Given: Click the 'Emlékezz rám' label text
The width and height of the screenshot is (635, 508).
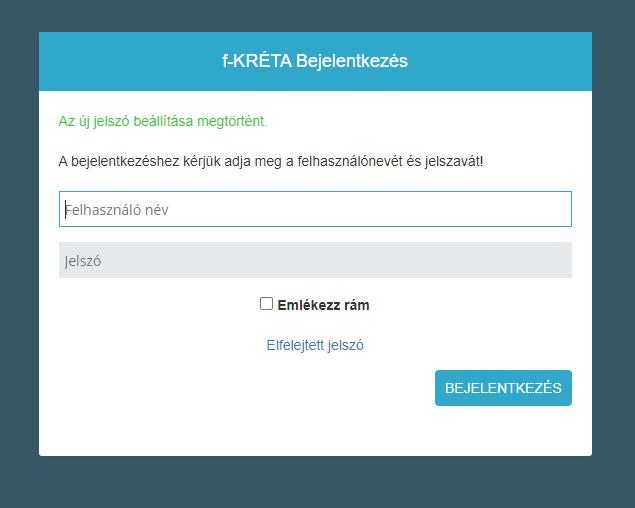Looking at the screenshot, I should [323, 305].
